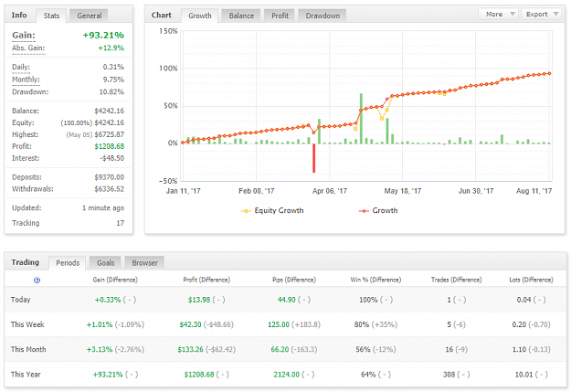Image resolution: width=571 pixels, height=392 pixels.
Task: Click the last Growth data point on chart
Action: click(x=549, y=74)
